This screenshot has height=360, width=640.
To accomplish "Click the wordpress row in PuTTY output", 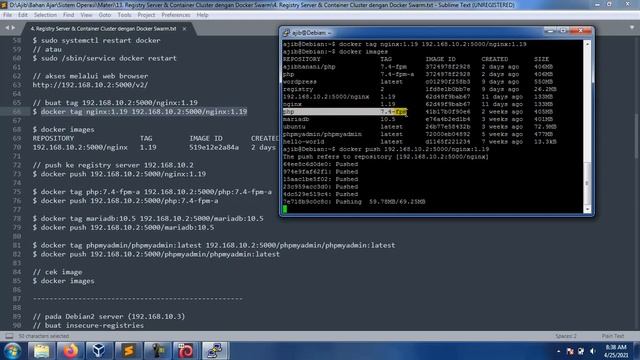I will 419,82.
